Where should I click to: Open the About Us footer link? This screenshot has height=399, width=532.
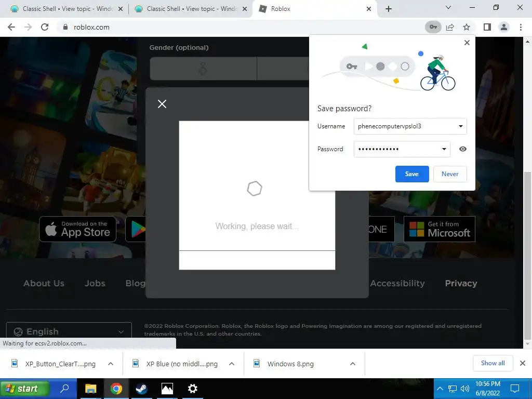pos(44,283)
